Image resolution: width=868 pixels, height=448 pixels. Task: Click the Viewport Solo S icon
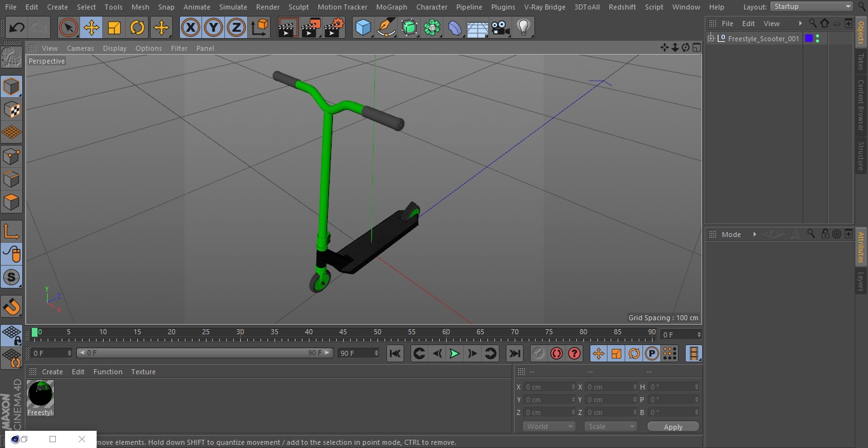[11, 277]
